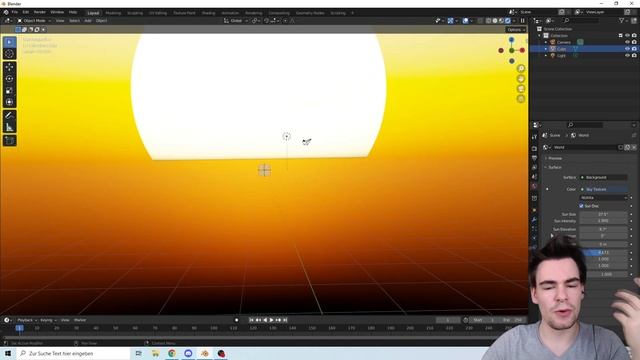Toggle render camera icon for Cube

tap(634, 49)
